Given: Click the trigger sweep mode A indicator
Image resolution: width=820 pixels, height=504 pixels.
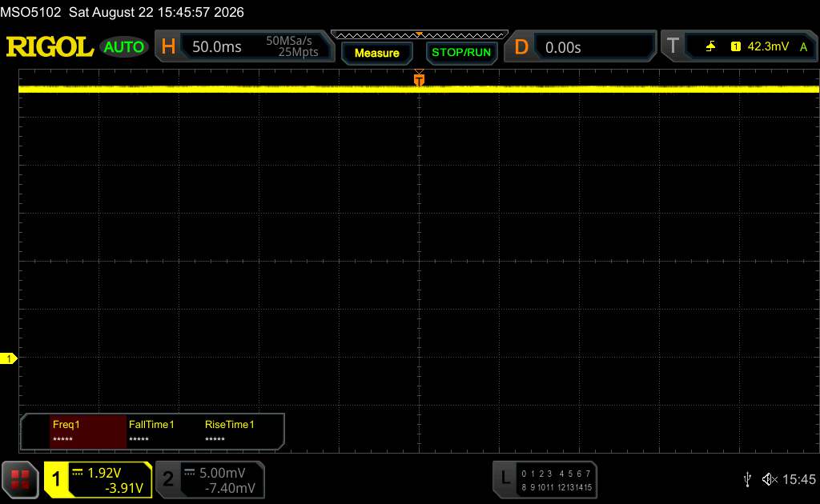Looking at the screenshot, I should (803, 47).
